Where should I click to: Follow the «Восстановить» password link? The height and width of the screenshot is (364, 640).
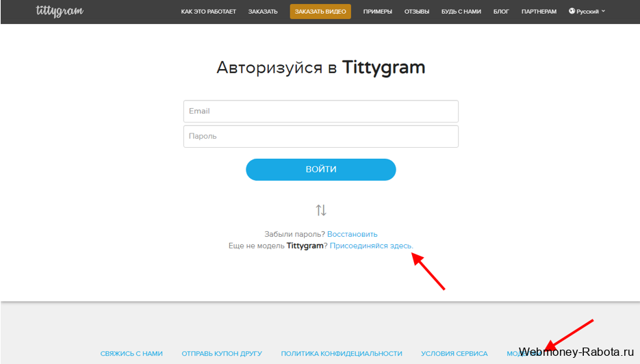point(352,234)
